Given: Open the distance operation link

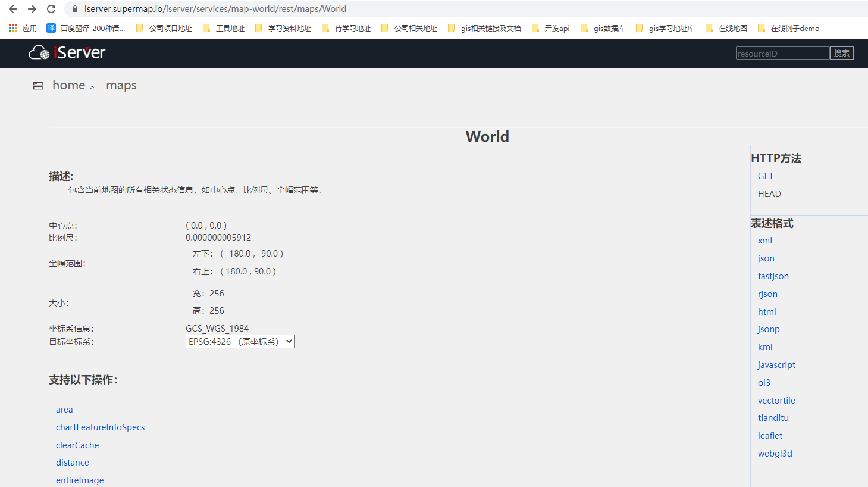Looking at the screenshot, I should point(73,463).
